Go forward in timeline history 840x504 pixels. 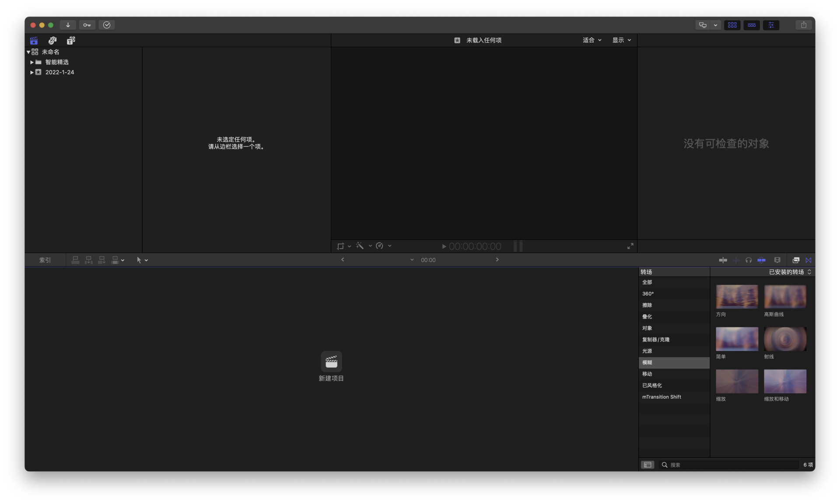[497, 260]
